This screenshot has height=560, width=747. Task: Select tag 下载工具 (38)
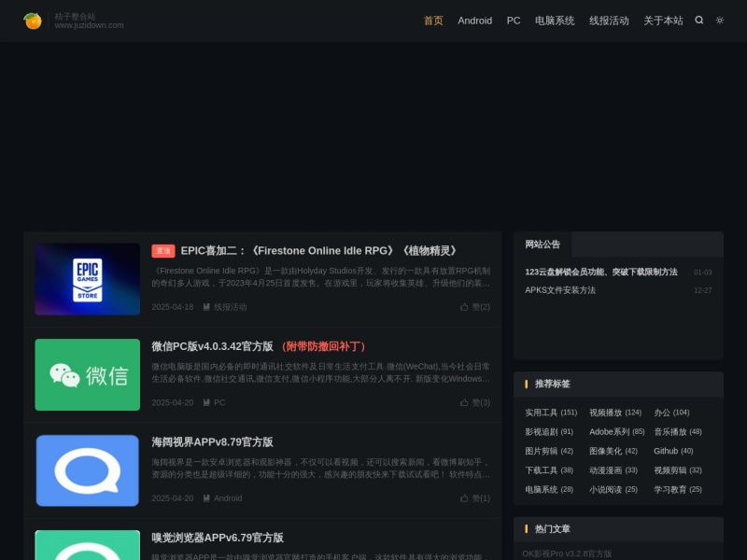pyautogui.click(x=549, y=470)
